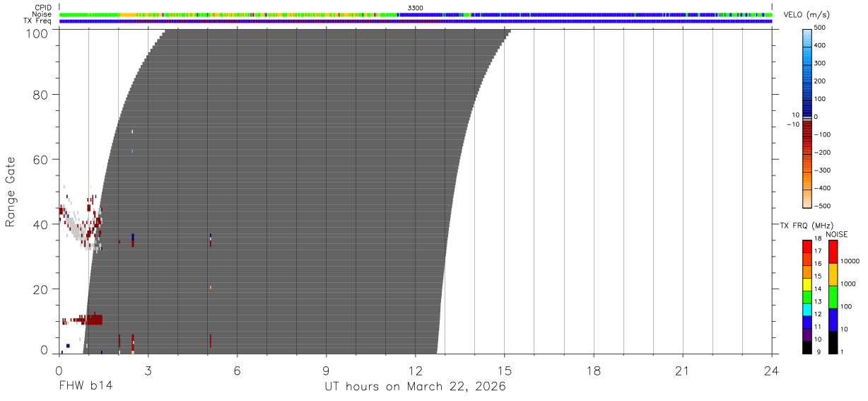Click the -10 label left of velocity bar
The image size is (868, 401).
(792, 124)
